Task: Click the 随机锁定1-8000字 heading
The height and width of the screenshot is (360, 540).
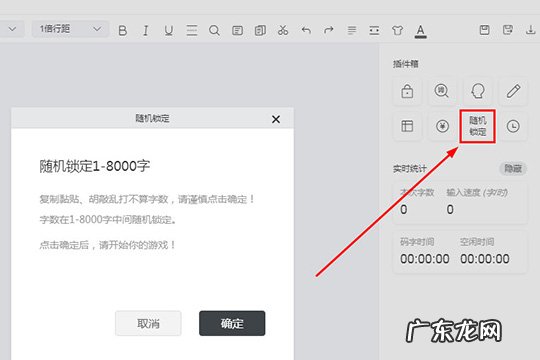Action: [95, 166]
